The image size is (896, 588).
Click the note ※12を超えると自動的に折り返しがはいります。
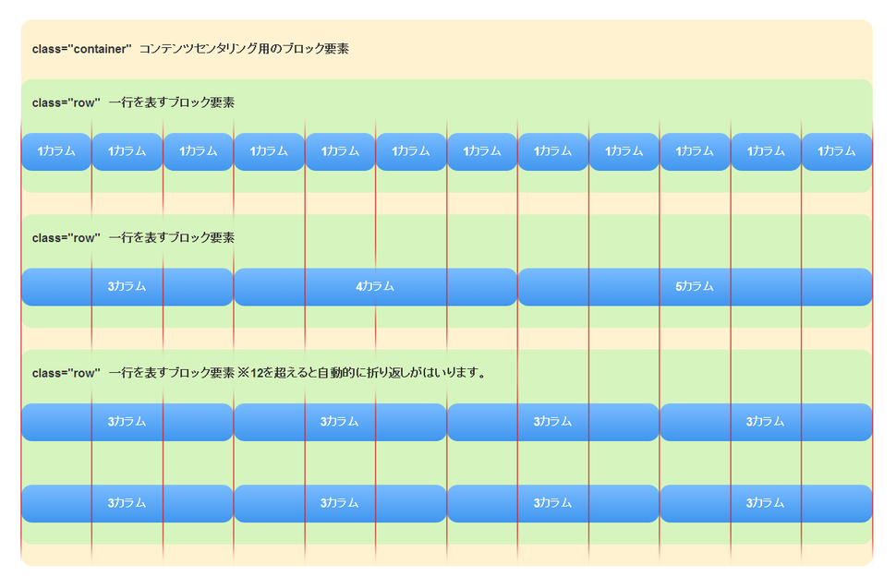tap(362, 373)
